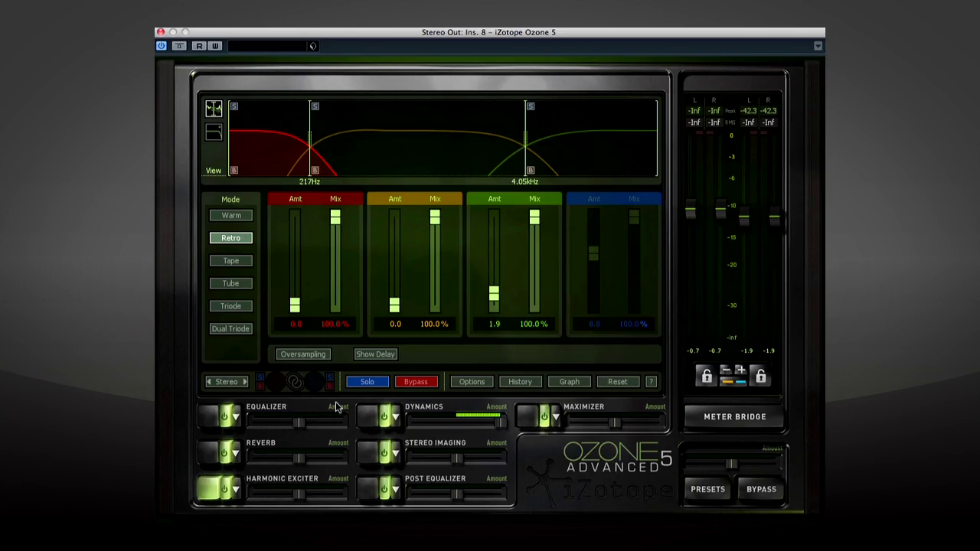Select the Warm exciter mode
The image size is (980, 551).
tap(230, 215)
